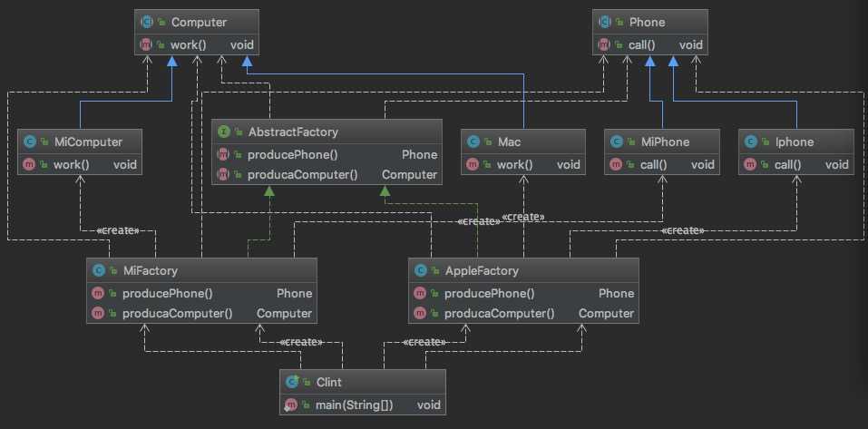Click the MiComputer class icon
The height and width of the screenshot is (429, 868).
coord(30,141)
